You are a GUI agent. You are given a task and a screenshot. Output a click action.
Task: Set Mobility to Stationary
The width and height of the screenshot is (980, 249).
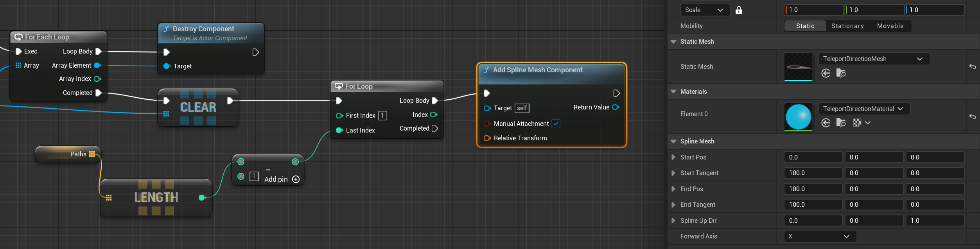pyautogui.click(x=847, y=26)
